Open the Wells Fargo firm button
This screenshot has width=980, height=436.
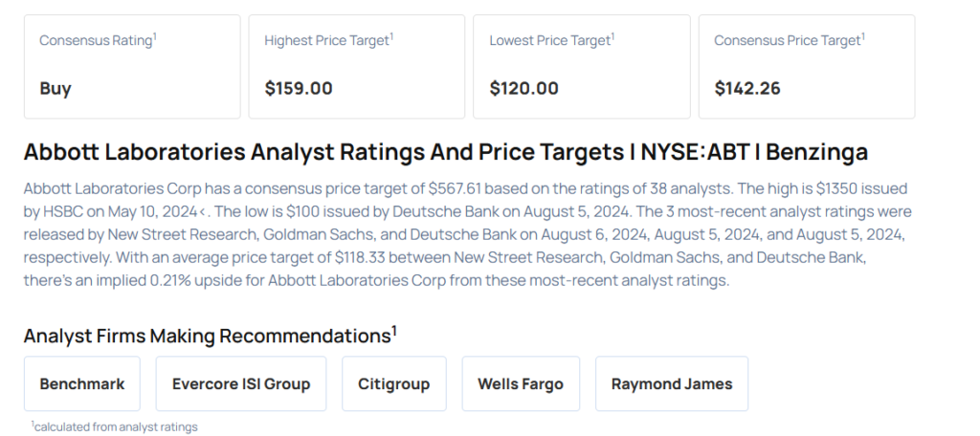click(521, 384)
